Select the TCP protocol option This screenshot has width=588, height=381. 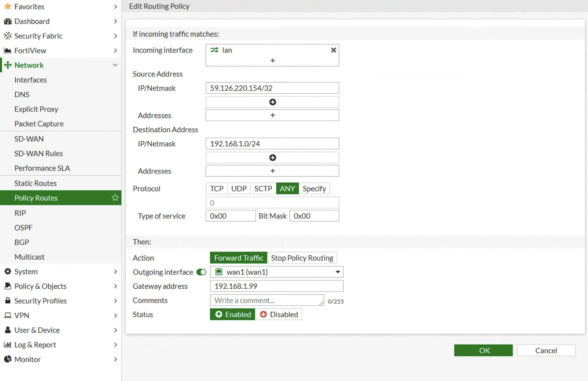click(216, 189)
